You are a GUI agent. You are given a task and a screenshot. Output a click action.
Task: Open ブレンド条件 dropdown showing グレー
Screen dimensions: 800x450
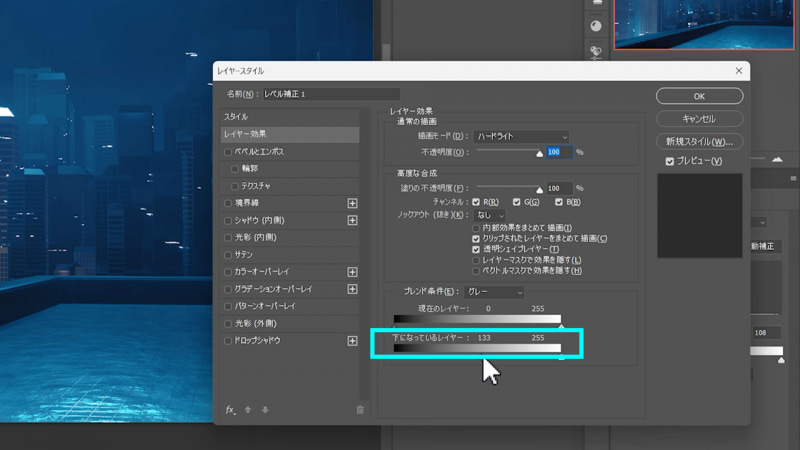click(x=493, y=292)
